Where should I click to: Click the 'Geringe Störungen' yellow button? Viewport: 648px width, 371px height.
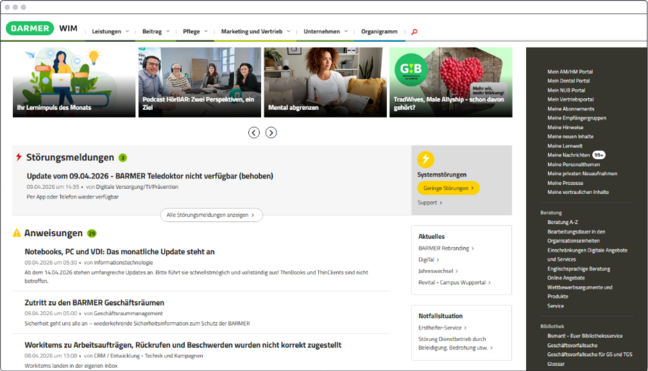point(448,188)
